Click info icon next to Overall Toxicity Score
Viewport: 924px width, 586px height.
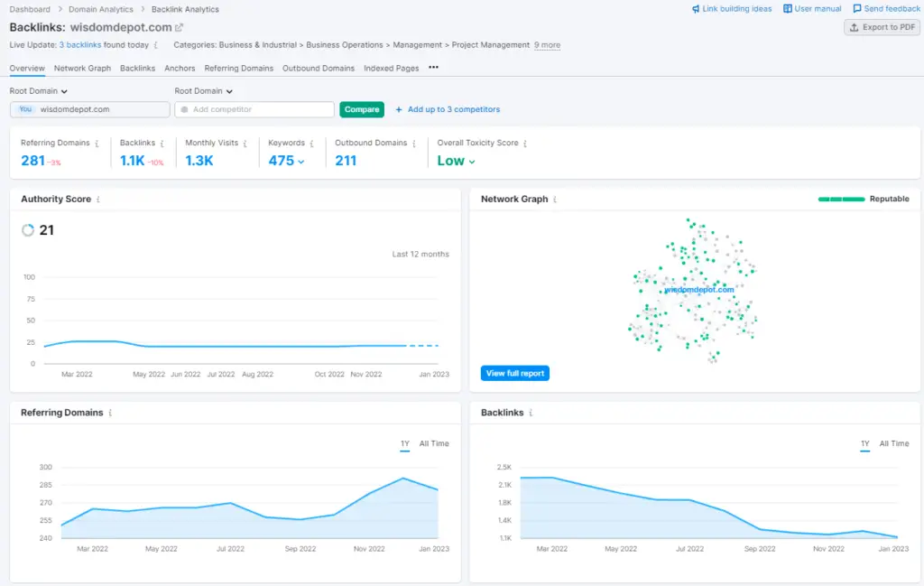click(x=525, y=144)
